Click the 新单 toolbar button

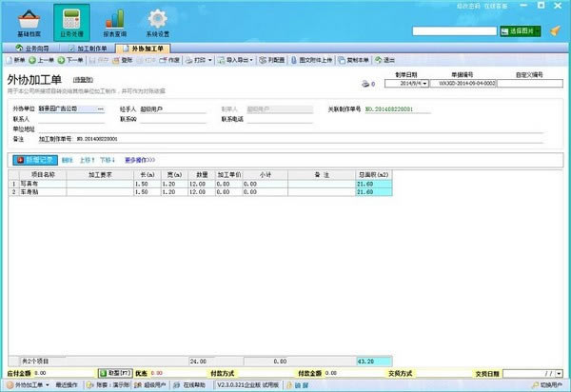click(15, 60)
